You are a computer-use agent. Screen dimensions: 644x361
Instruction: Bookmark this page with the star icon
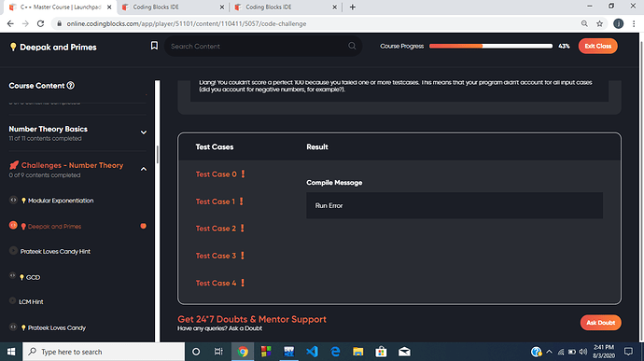(599, 24)
